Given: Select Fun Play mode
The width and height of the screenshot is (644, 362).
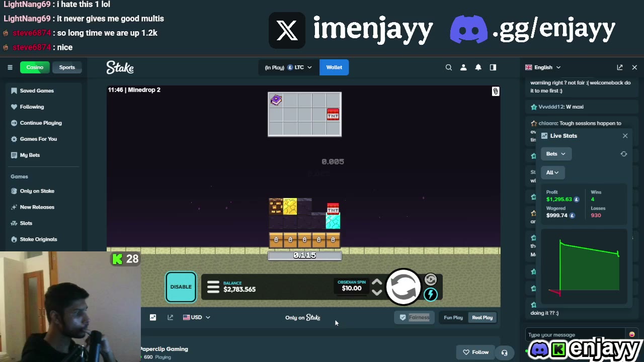Looking at the screenshot, I should pyautogui.click(x=453, y=317).
